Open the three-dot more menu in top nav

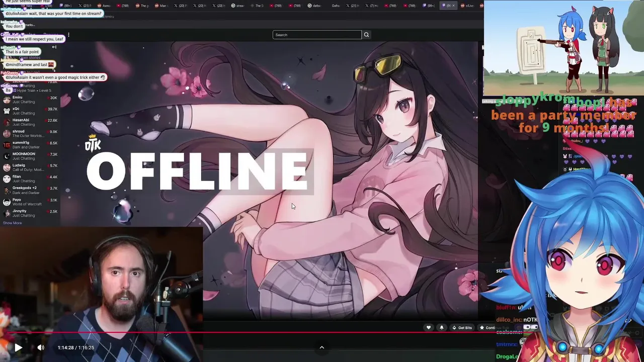click(68, 35)
